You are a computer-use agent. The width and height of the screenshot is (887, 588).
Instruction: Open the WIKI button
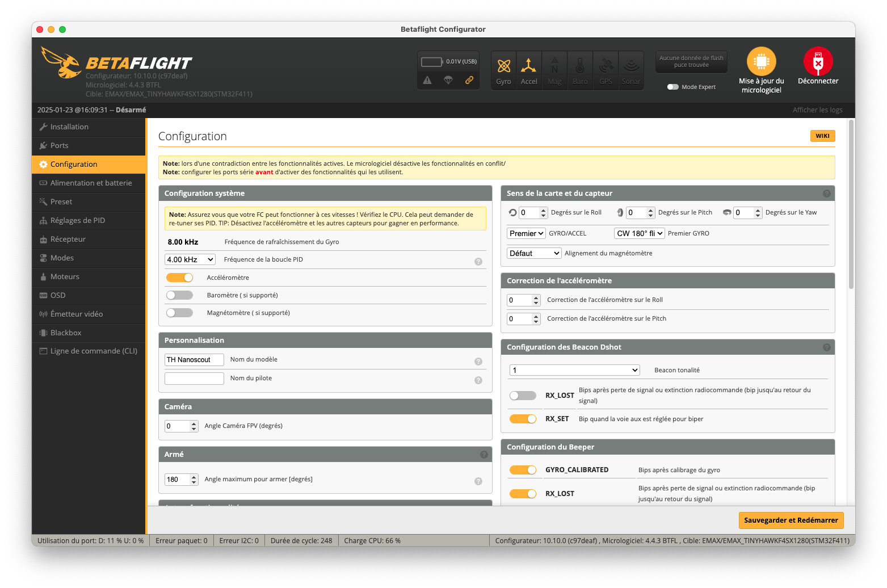coord(822,136)
